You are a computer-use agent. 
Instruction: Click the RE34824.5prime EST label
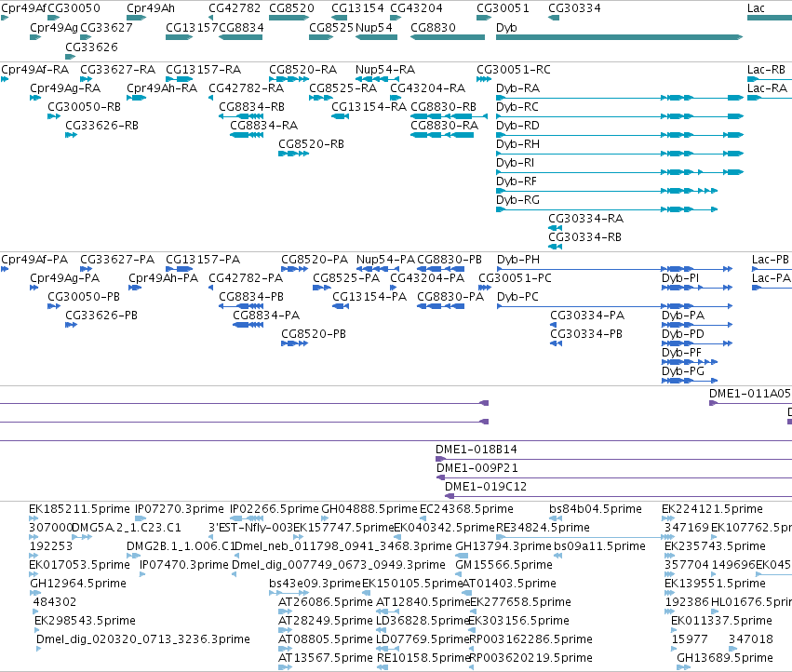543,528
